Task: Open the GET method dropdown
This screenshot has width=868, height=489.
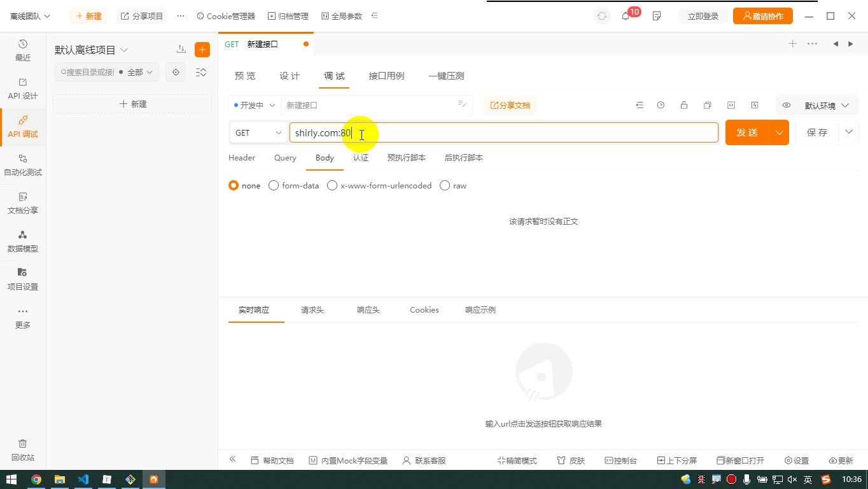Action: pos(258,132)
